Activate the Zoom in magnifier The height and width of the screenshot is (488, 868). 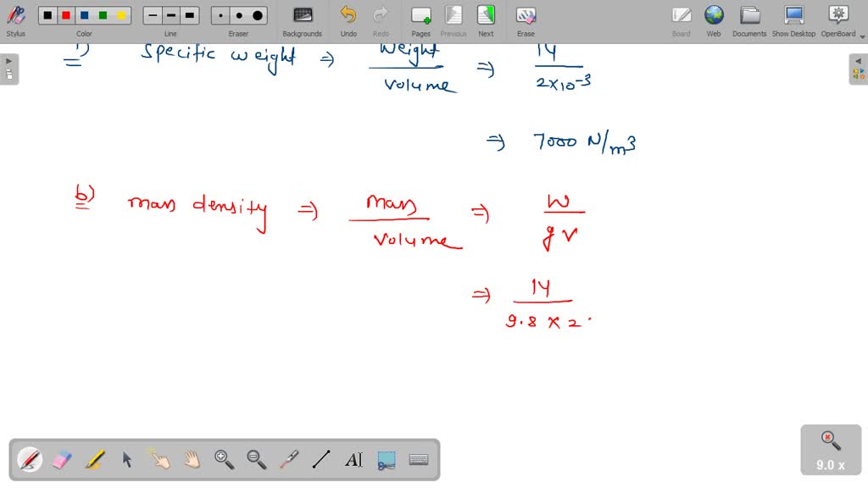tap(224, 460)
